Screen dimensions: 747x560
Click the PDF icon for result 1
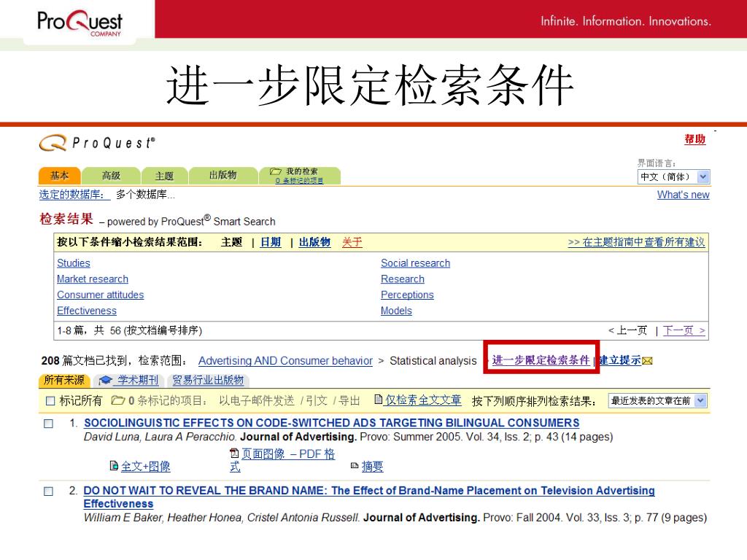[234, 454]
